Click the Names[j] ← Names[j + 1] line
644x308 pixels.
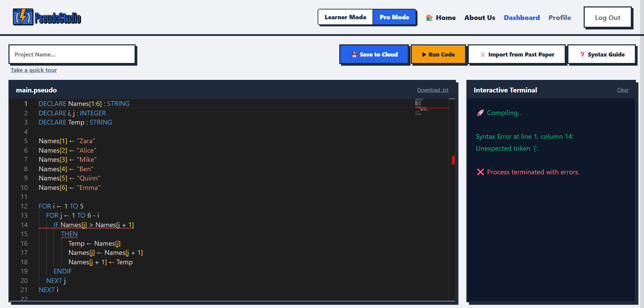[x=106, y=252]
